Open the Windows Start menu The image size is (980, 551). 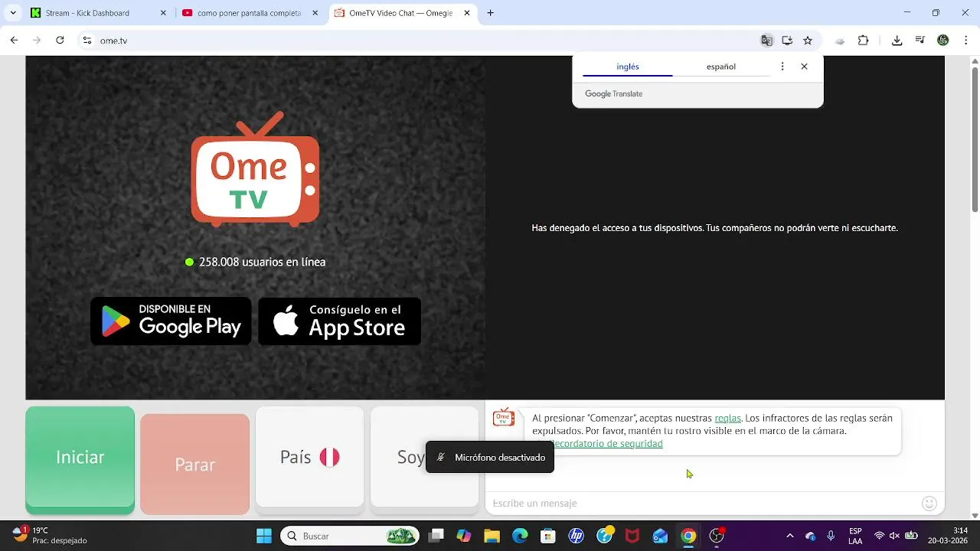[x=264, y=536]
